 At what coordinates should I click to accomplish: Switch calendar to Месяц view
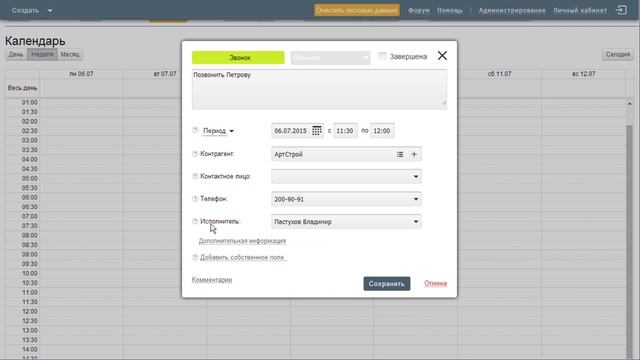70,54
